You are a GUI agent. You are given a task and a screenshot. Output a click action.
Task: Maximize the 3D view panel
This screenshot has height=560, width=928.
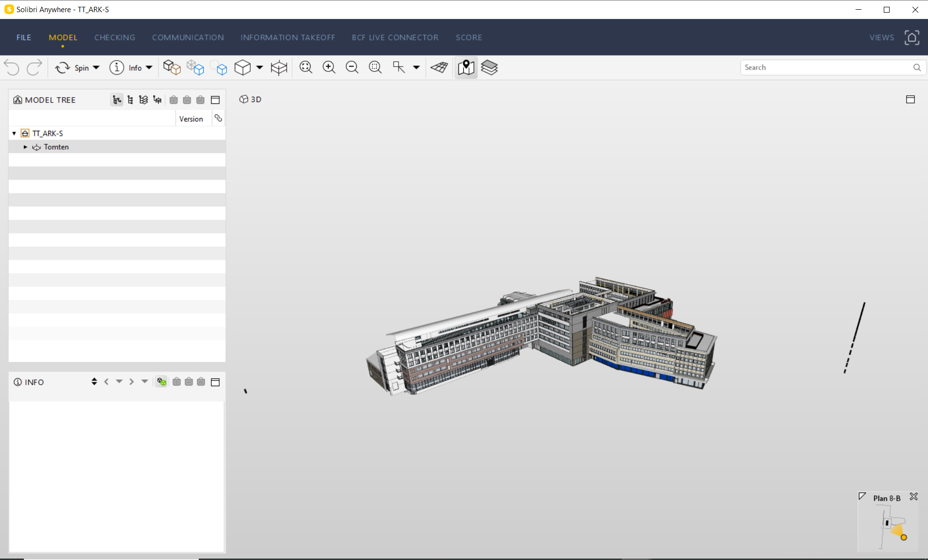point(910,100)
